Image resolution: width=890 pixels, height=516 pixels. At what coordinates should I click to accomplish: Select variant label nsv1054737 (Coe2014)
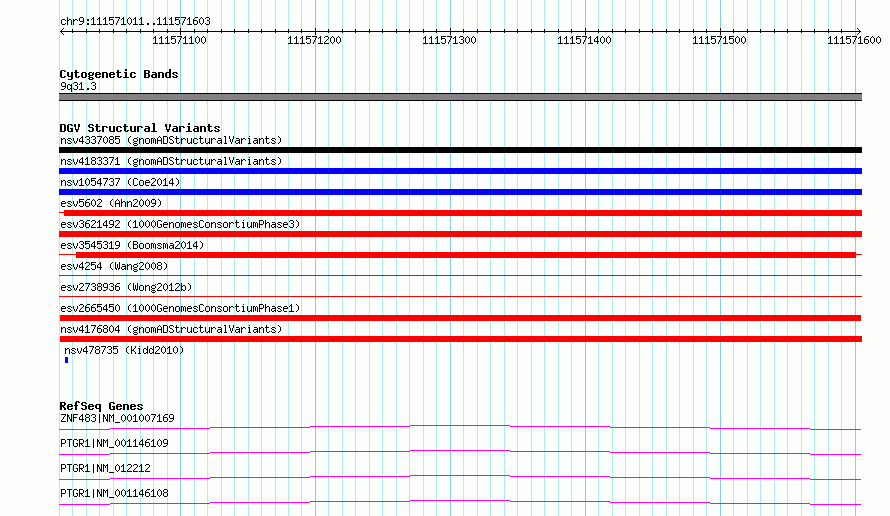[120, 182]
